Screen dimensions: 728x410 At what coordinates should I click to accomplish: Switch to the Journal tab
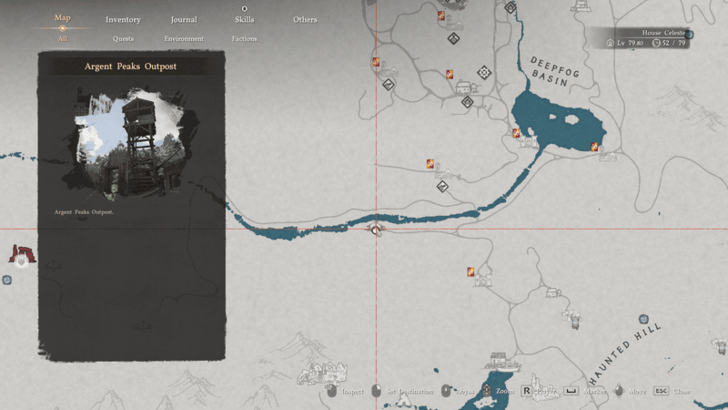tap(183, 19)
